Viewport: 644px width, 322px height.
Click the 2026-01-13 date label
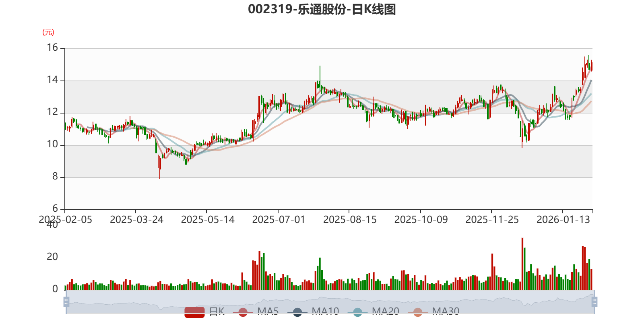[563, 220]
